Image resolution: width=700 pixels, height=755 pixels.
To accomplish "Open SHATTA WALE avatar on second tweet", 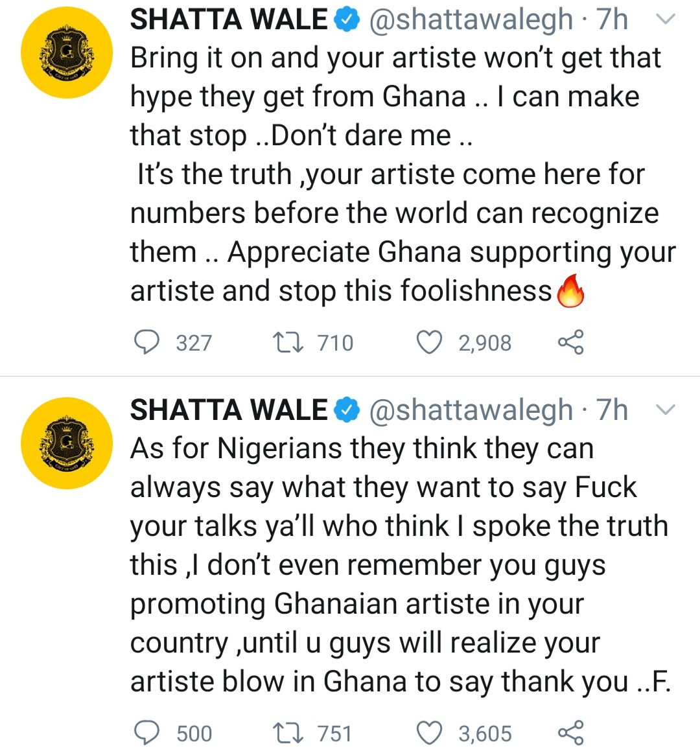I will [67, 443].
